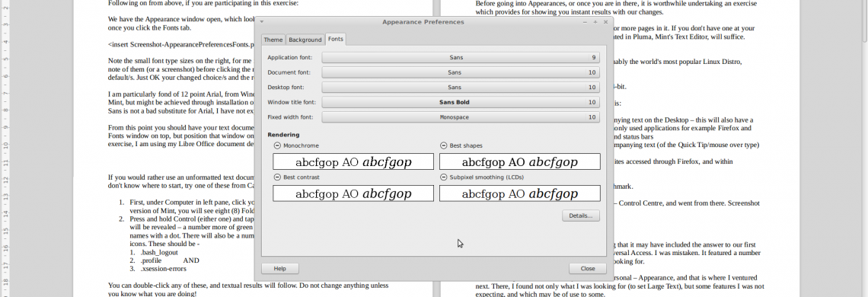Open window menu arrow in Appearance Preferences titlebar
This screenshot has height=297, width=868.
coord(261,22)
